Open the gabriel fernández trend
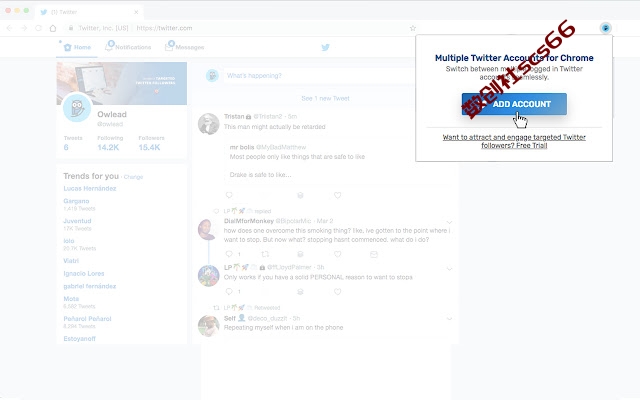The height and width of the screenshot is (400, 640). (90, 286)
